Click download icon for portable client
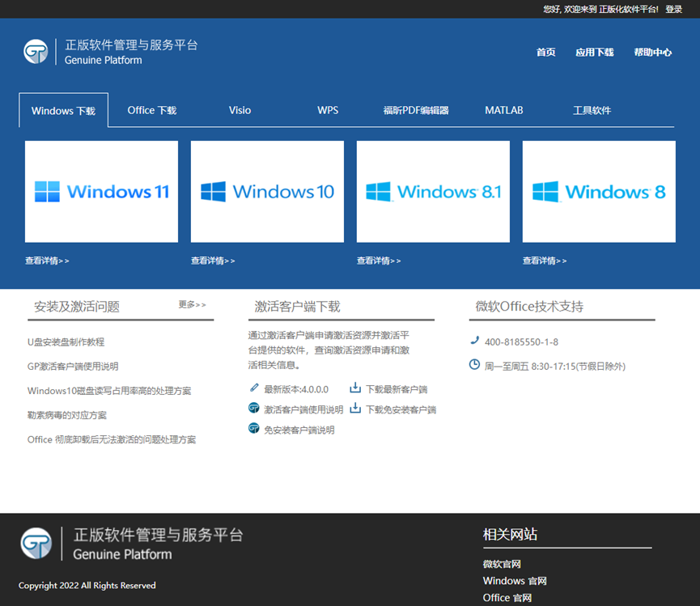This screenshot has height=606, width=700. tap(355, 409)
